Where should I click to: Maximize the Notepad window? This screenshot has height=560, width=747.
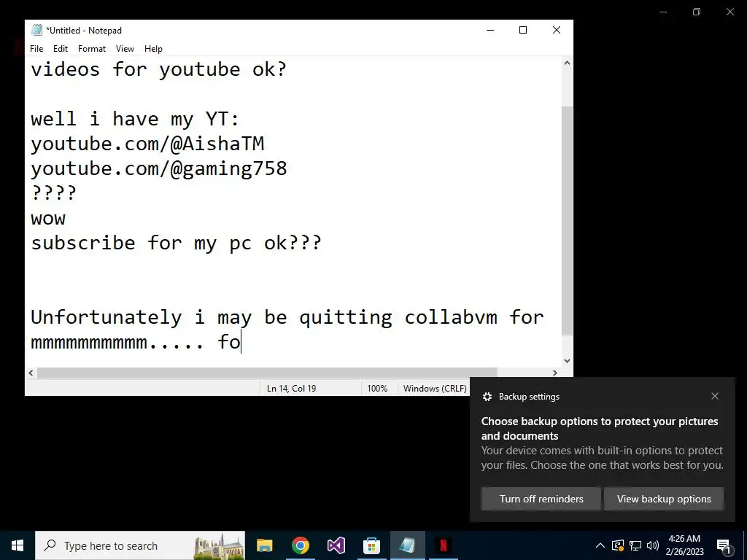tap(523, 30)
